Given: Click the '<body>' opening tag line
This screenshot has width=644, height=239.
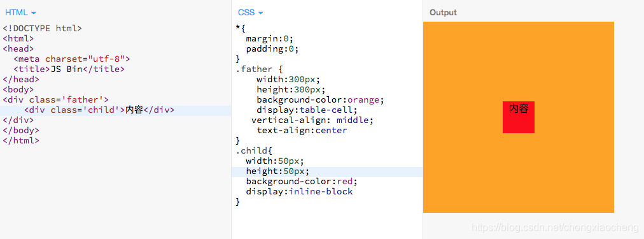Looking at the screenshot, I should 18,90.
